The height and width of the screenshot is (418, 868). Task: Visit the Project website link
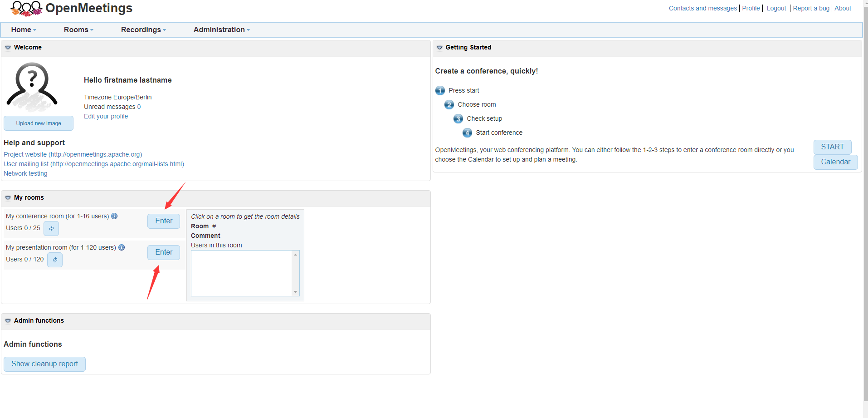tap(73, 154)
